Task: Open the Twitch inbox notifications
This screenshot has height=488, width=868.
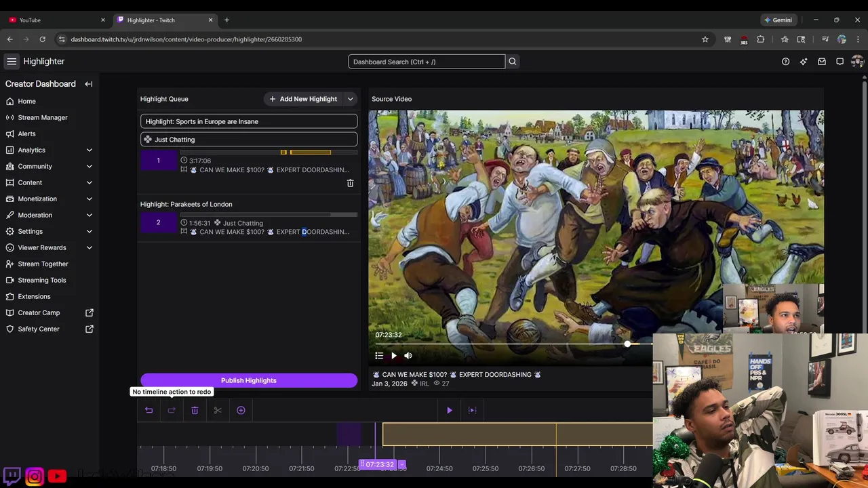Action: (x=822, y=62)
